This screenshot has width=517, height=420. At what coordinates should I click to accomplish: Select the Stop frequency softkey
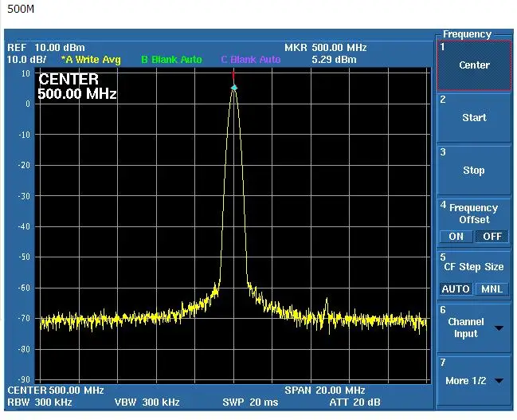474,171
